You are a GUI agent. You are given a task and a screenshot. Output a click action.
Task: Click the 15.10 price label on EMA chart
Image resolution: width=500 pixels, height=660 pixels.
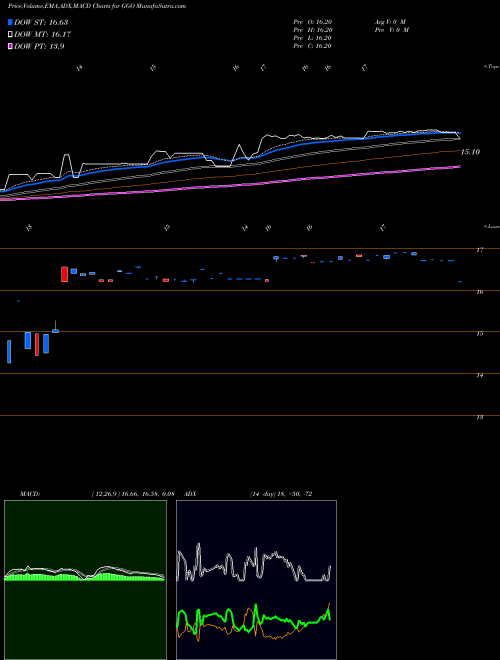tap(470, 152)
